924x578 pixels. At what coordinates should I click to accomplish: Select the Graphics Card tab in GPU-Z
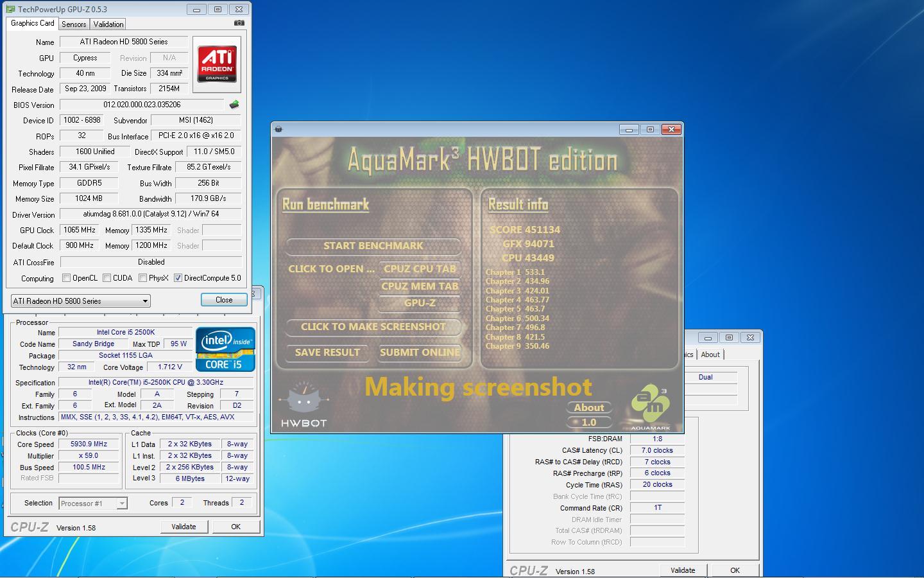(33, 23)
